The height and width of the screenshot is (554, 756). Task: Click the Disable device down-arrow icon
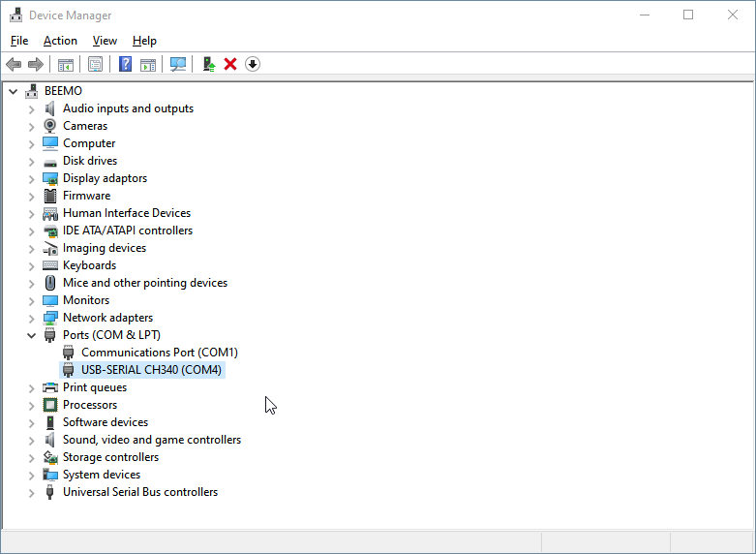pyautogui.click(x=253, y=64)
